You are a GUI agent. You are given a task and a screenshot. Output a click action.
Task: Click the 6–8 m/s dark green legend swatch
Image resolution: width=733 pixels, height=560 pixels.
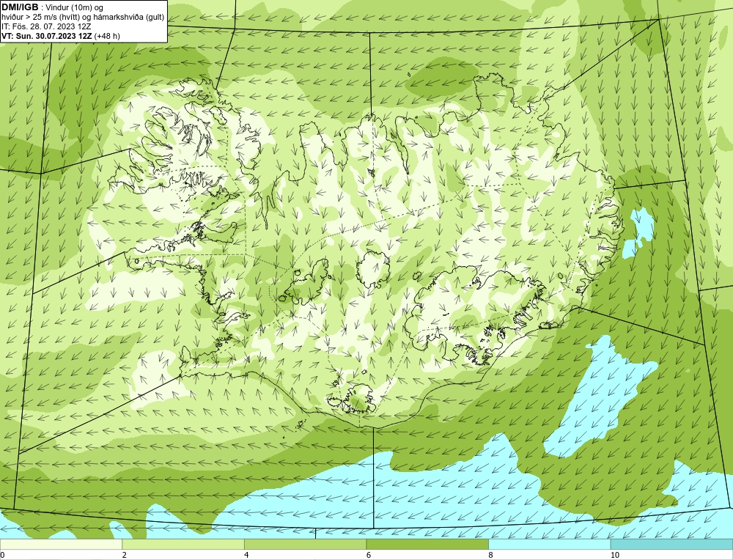click(427, 544)
